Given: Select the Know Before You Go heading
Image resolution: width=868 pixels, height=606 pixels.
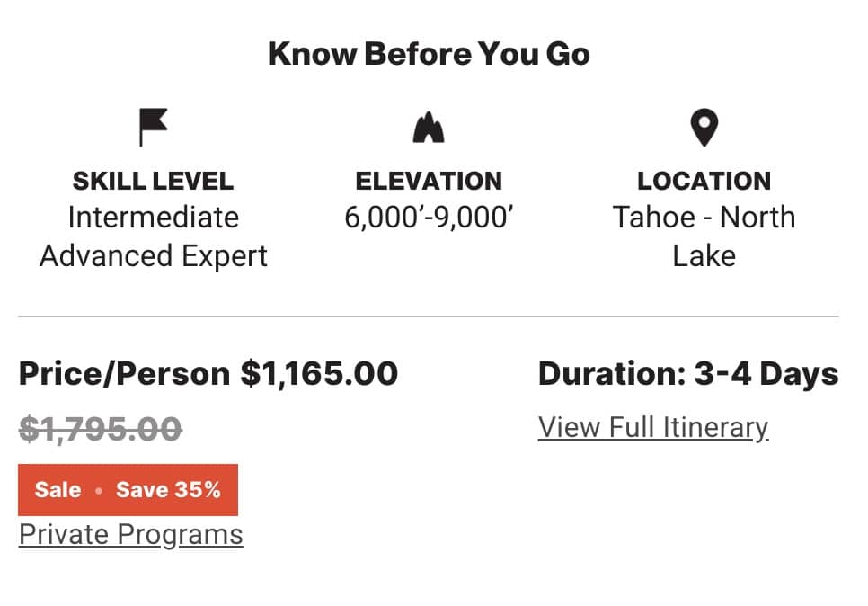Looking at the screenshot, I should tap(429, 54).
